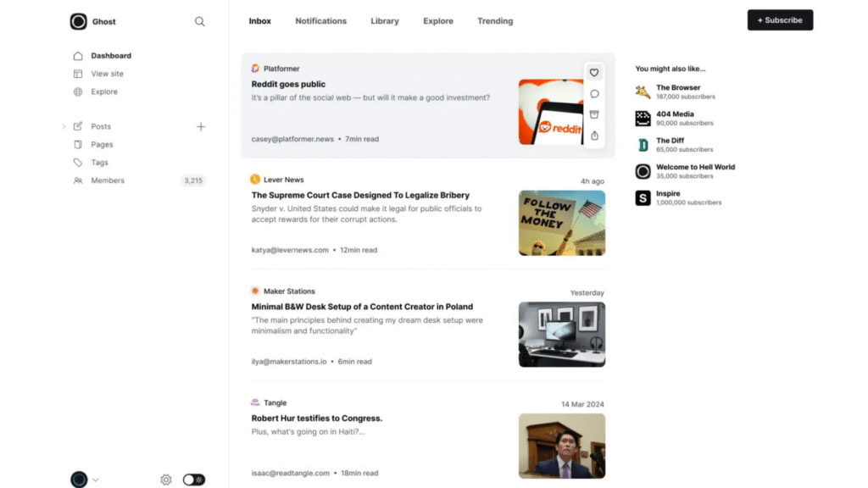Open search with the magnifier icon
Image resolution: width=868 pixels, height=488 pixels.
point(200,21)
